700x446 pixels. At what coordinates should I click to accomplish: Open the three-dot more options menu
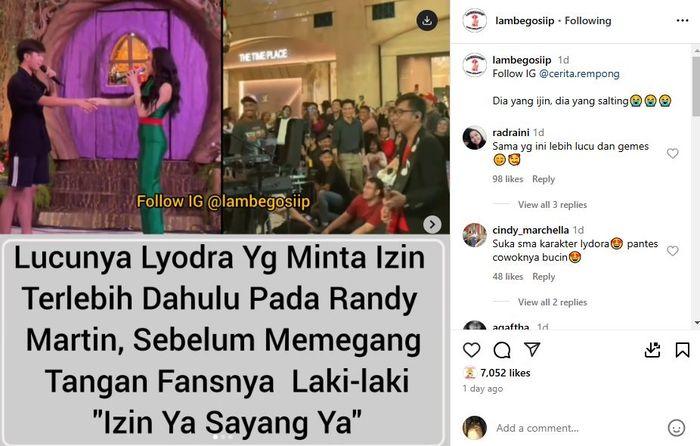tap(682, 21)
